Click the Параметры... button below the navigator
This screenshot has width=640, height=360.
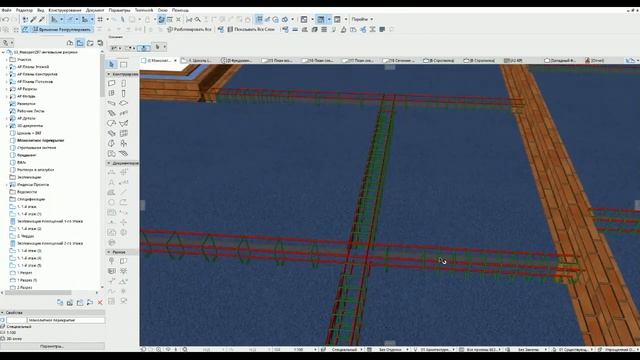pyautogui.click(x=52, y=347)
